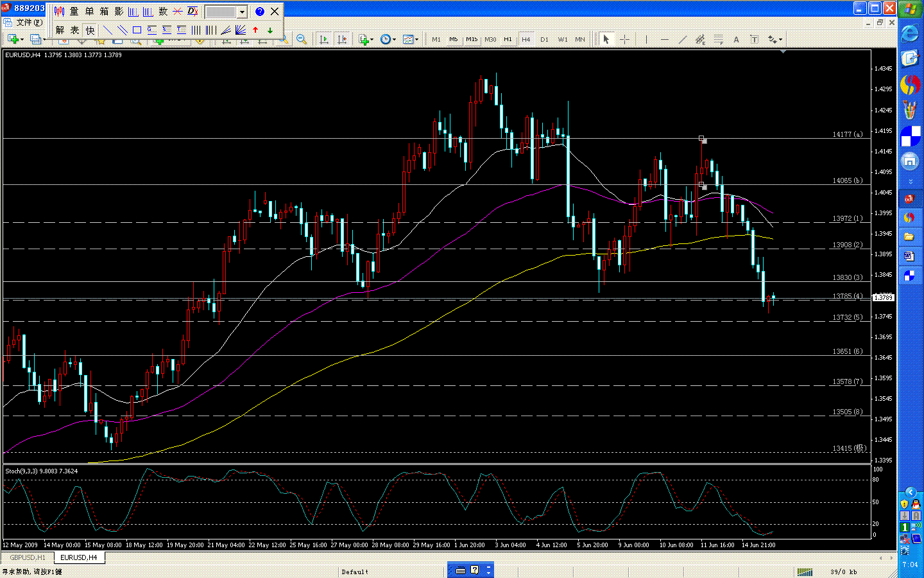This screenshot has width=924, height=578.
Task: Click the zoom out magnifier icon
Action: [301, 39]
